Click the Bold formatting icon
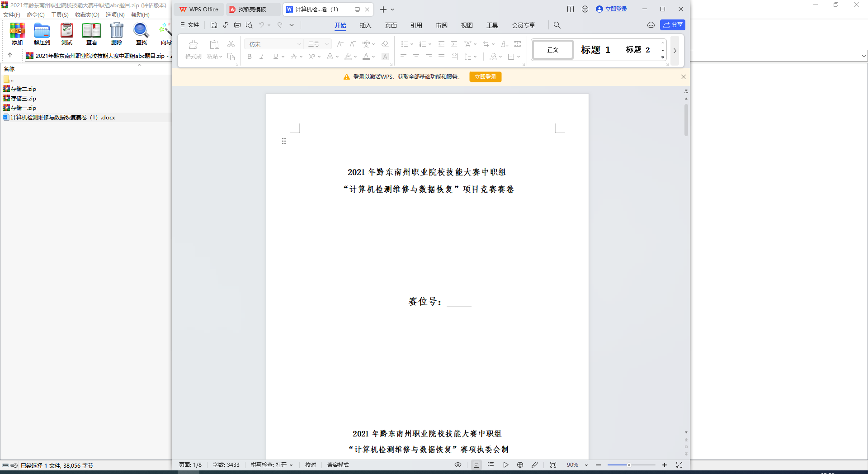The image size is (868, 474). pyautogui.click(x=249, y=57)
